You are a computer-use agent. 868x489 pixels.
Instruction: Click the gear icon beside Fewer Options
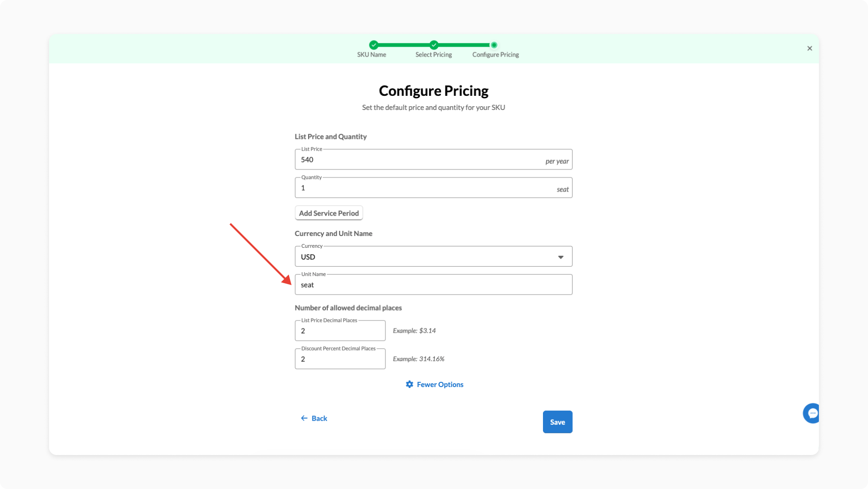(409, 384)
